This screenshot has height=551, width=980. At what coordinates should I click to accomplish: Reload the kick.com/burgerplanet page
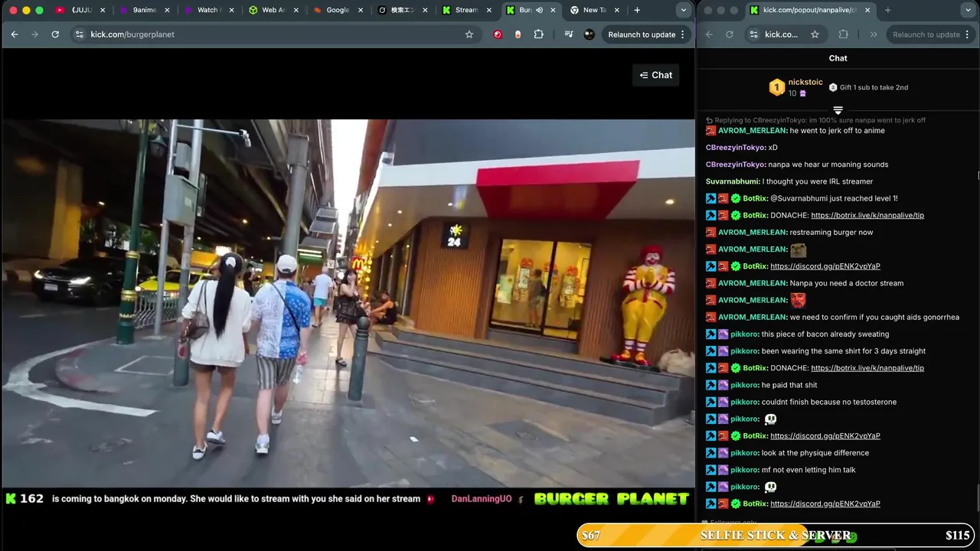pos(55,34)
